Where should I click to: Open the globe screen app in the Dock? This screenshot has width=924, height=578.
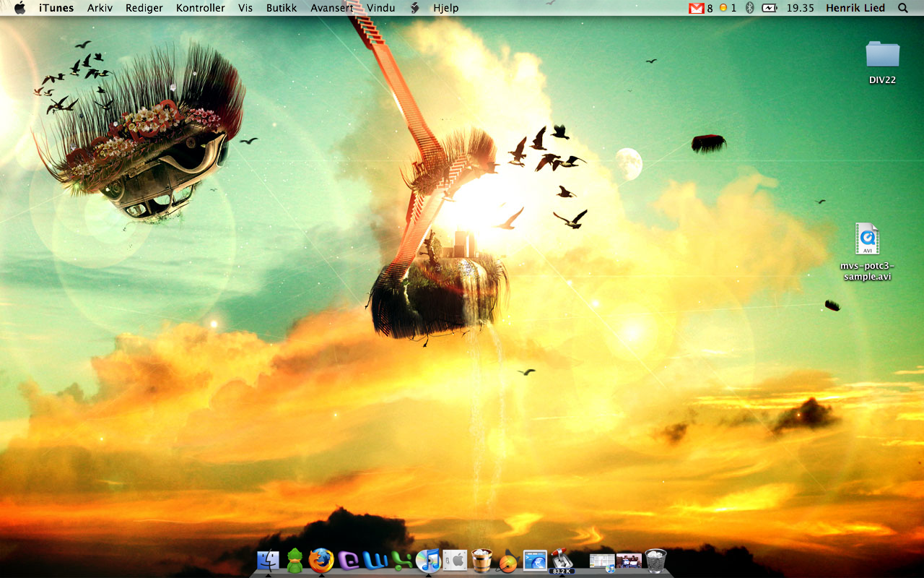click(x=535, y=560)
